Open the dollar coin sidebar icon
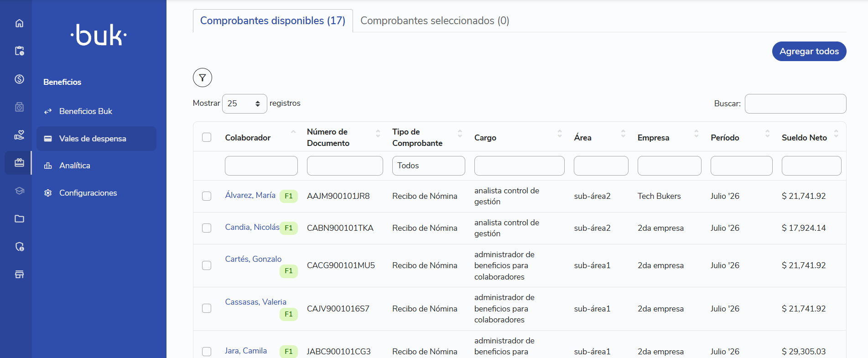This screenshot has width=868, height=358. coord(19,79)
